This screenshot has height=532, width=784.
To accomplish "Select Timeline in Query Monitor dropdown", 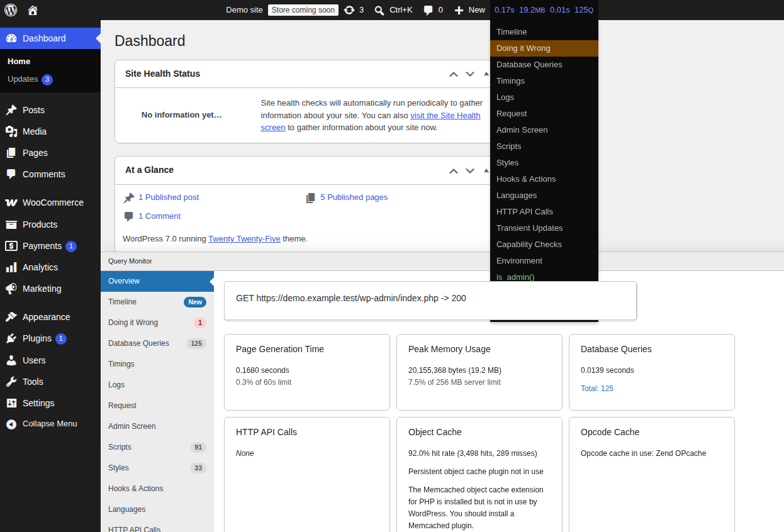I will (x=544, y=32).
